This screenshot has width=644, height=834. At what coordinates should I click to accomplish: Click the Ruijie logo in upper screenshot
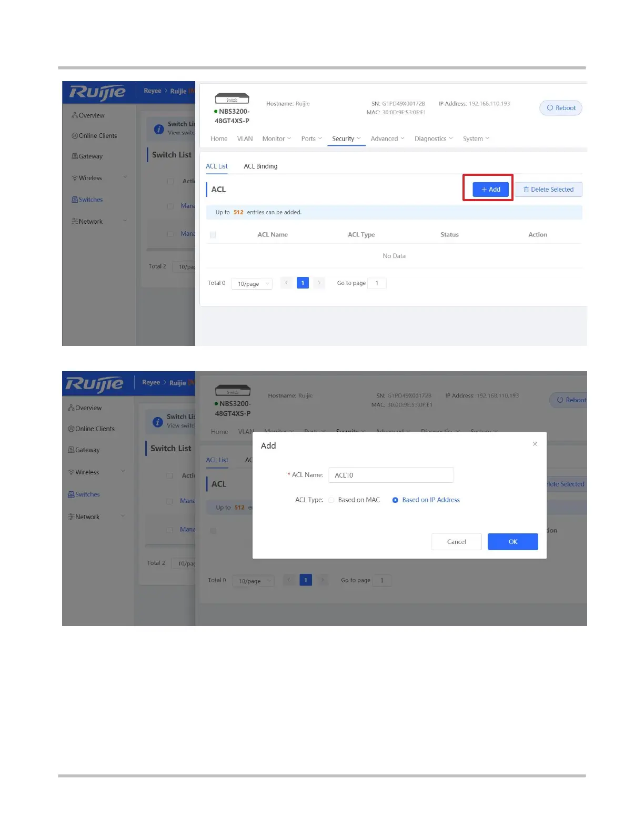pyautogui.click(x=97, y=93)
